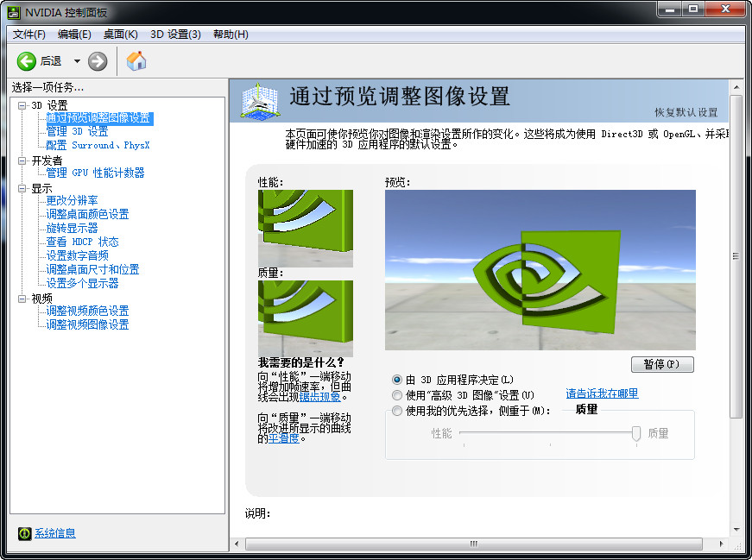Click the scroll up arrow
752x560 pixels.
pyautogui.click(x=736, y=87)
